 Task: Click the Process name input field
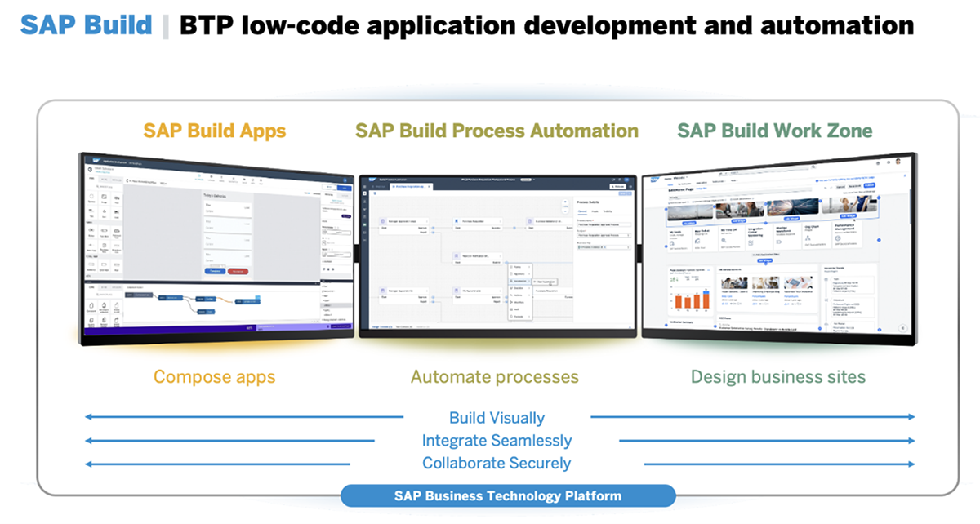pos(604,224)
